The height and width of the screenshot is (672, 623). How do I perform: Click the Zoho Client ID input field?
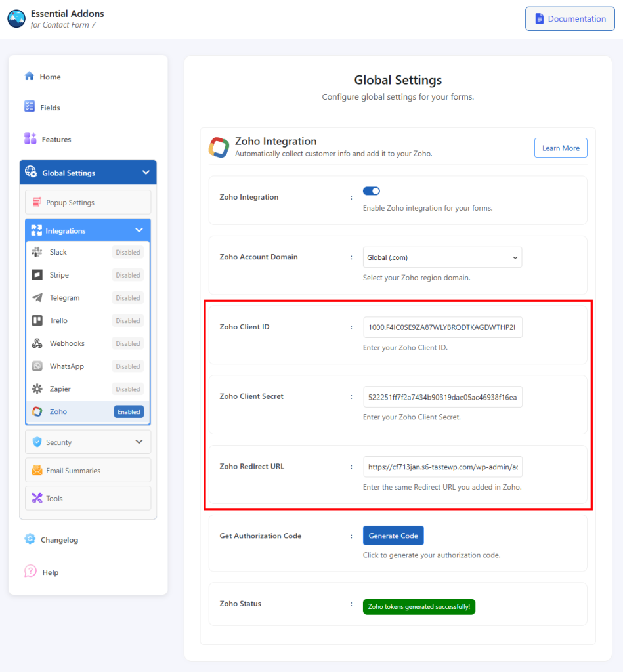pos(442,327)
